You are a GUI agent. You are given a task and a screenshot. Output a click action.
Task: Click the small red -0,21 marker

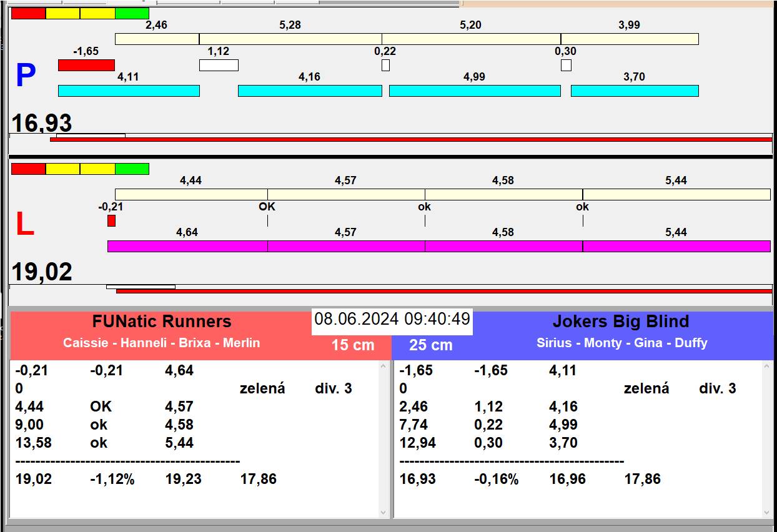pyautogui.click(x=111, y=220)
